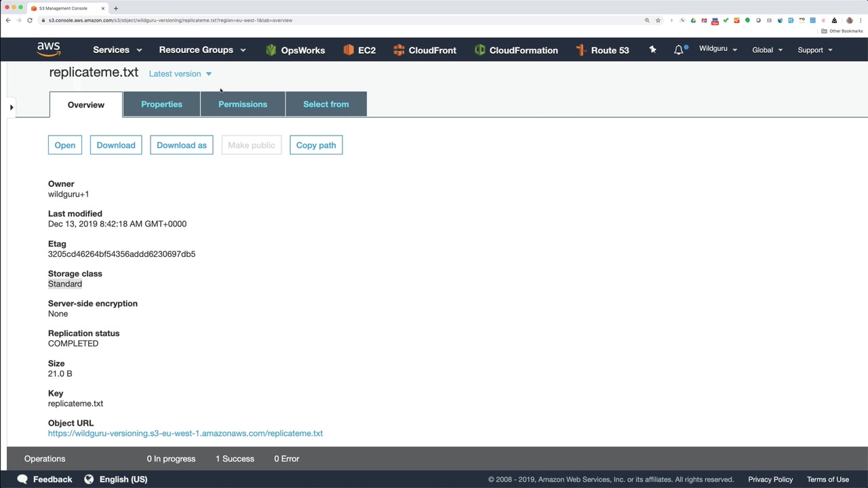Expand the left sidebar arrow
This screenshot has width=868, height=488.
tap(12, 107)
